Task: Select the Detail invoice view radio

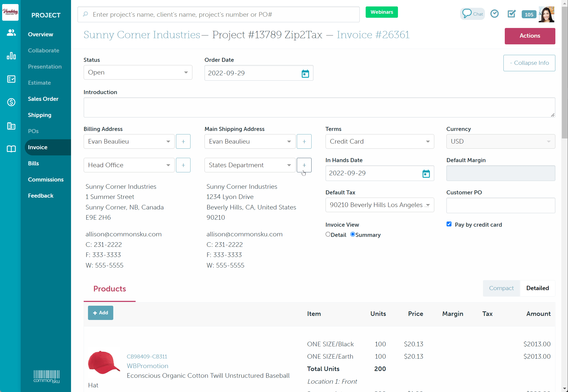Action: point(328,234)
